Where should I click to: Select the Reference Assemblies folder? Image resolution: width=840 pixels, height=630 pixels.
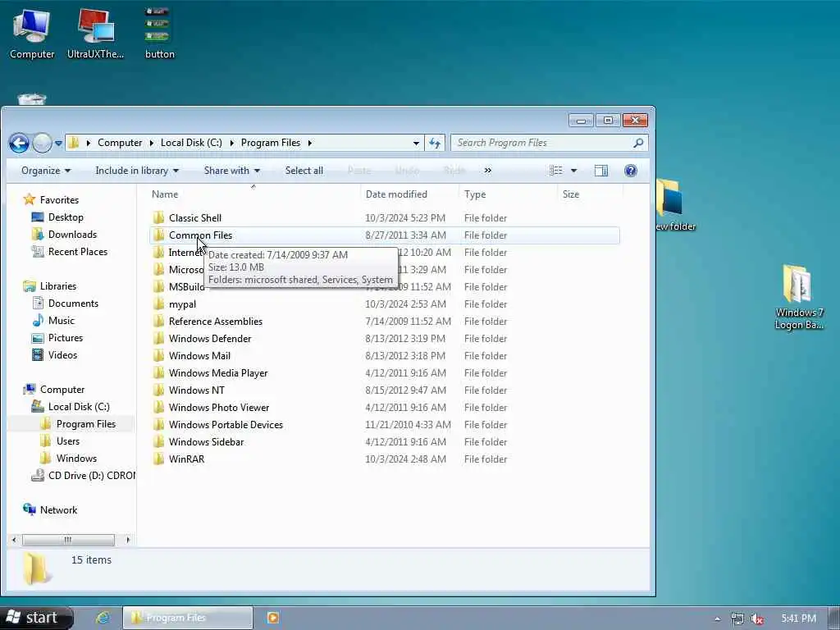click(216, 322)
